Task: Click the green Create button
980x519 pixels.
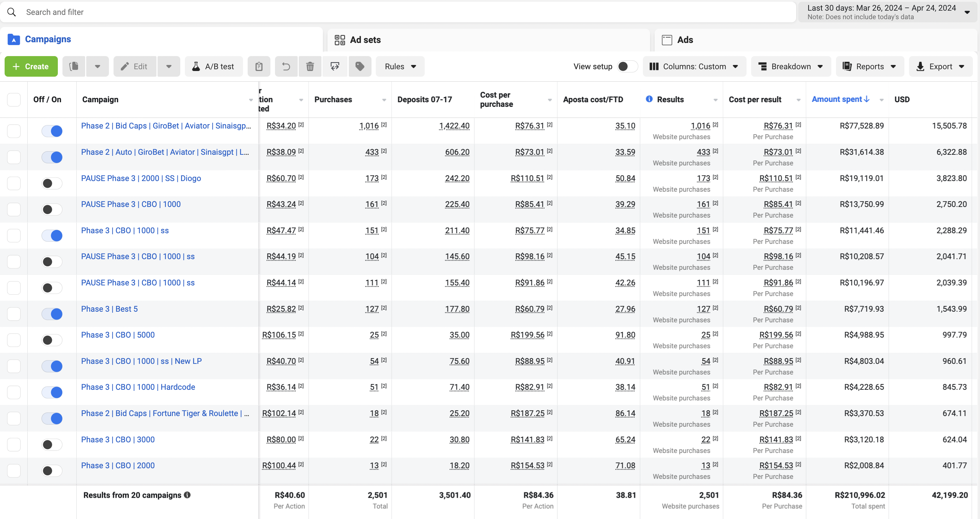Action: click(31, 67)
